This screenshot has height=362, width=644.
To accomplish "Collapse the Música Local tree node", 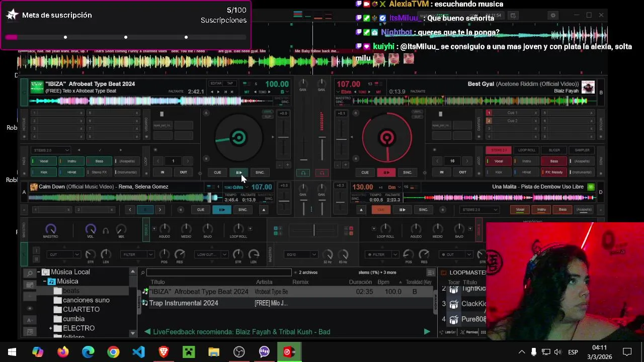I will pos(39,272).
